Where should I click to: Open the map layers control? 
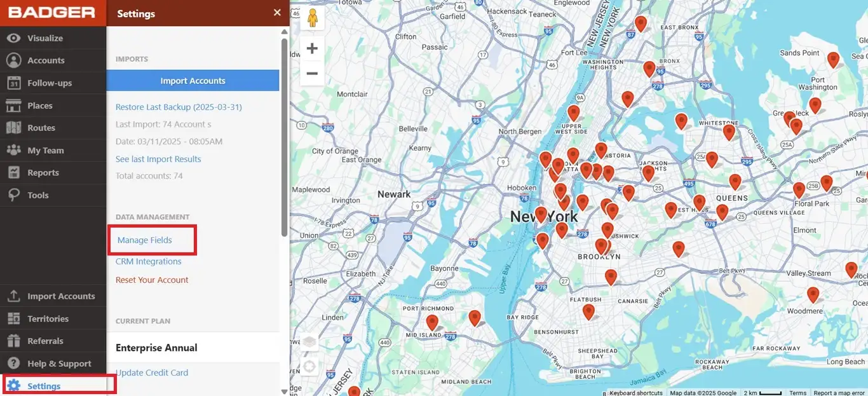(x=309, y=342)
